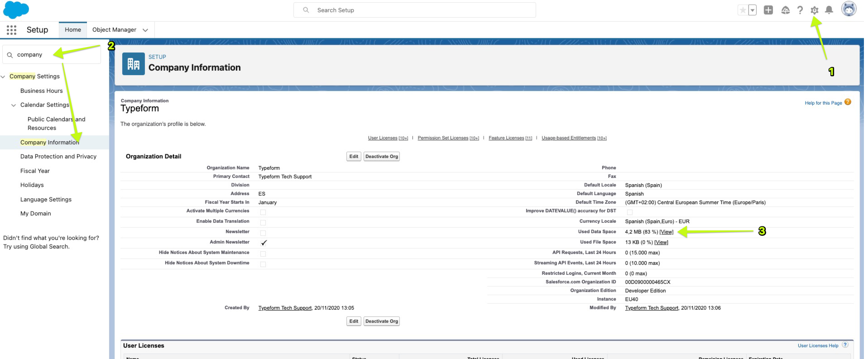Click the Spanish (Spain,Euro) - EUR value
The width and height of the screenshot is (868, 359).
click(657, 221)
